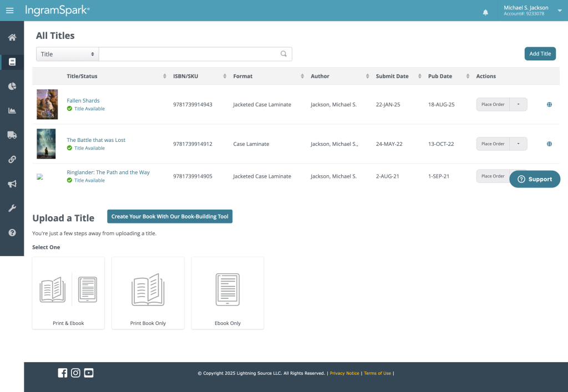This screenshot has height=392, width=568.
Task: Open the pie chart reports sidebar icon
Action: click(12, 86)
